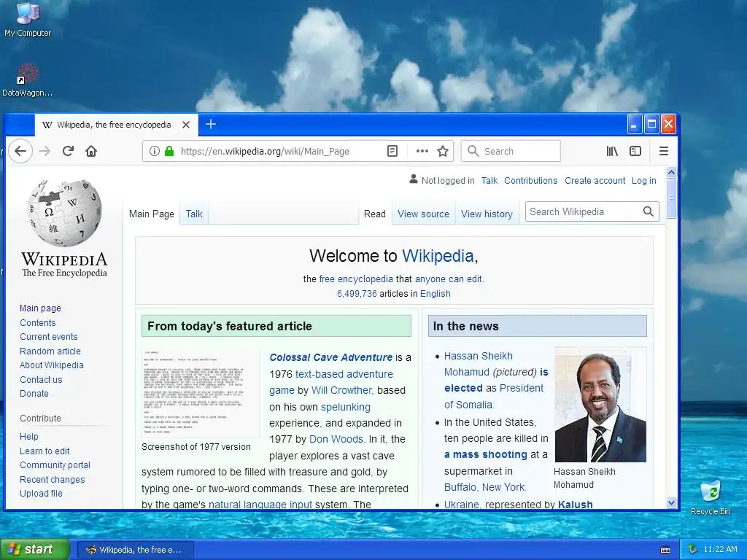
Task: Open the Contributions link
Action: click(531, 181)
